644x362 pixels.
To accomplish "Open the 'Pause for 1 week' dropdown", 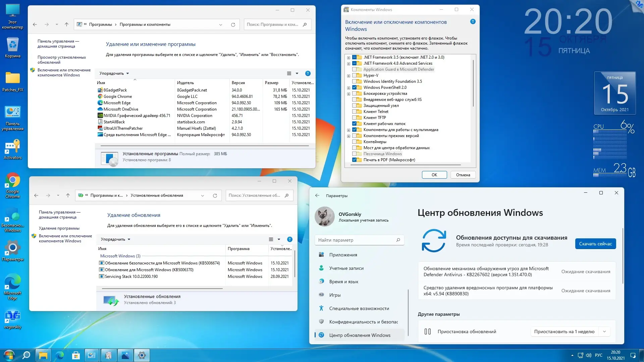I will pos(604,331).
